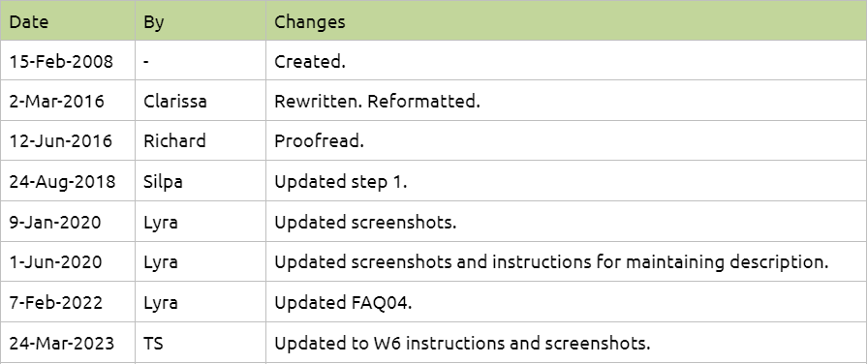
Task: Select the TS author cell
Action: [x=201, y=343]
